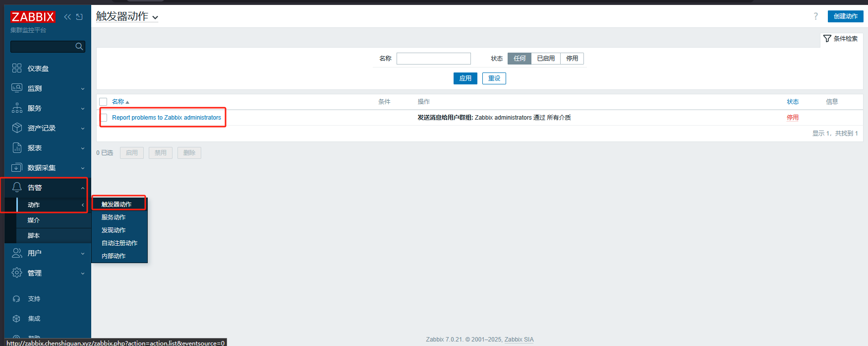The height and width of the screenshot is (346, 868).
Task: Click the ZABBIX logo
Action: [x=33, y=17]
